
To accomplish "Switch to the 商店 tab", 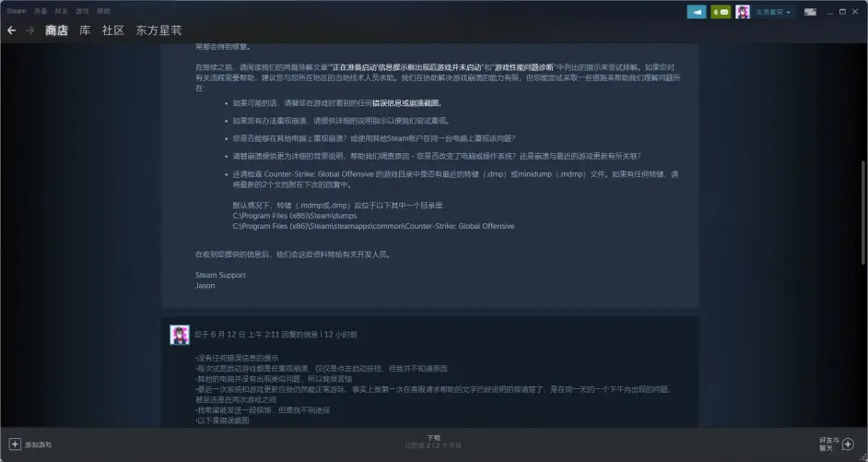I will click(56, 30).
